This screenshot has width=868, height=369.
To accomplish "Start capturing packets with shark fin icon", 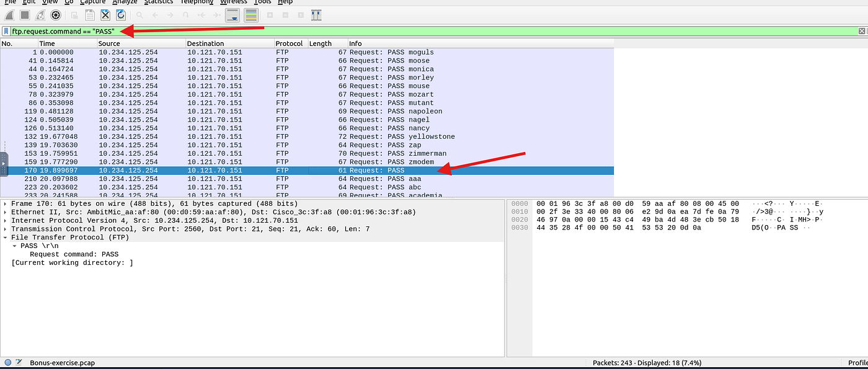I will click(x=9, y=14).
